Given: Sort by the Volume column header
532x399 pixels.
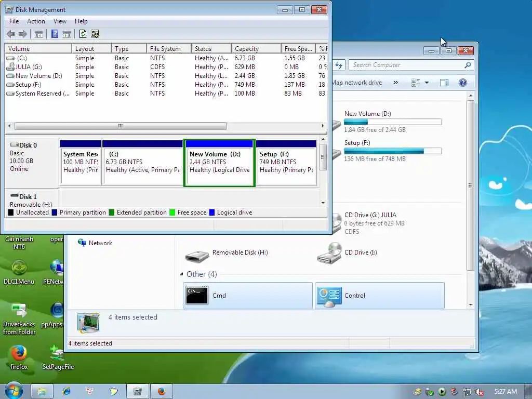Looking at the screenshot, I should (x=38, y=48).
